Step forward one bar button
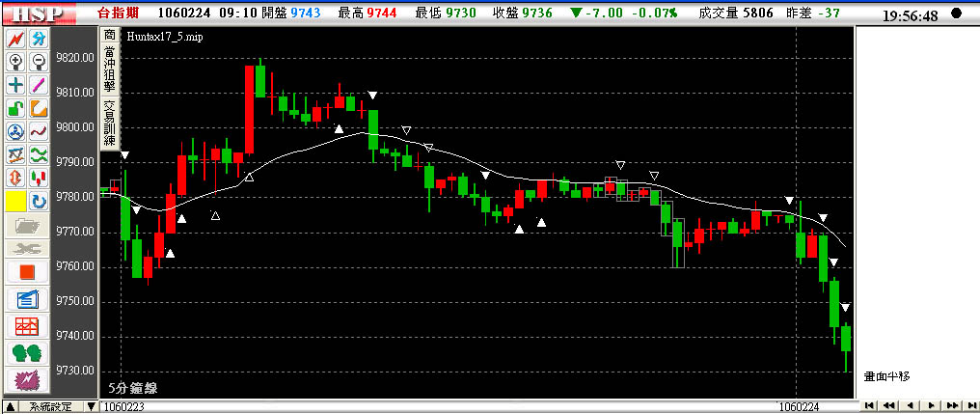The height and width of the screenshot is (414, 980). 931,406
